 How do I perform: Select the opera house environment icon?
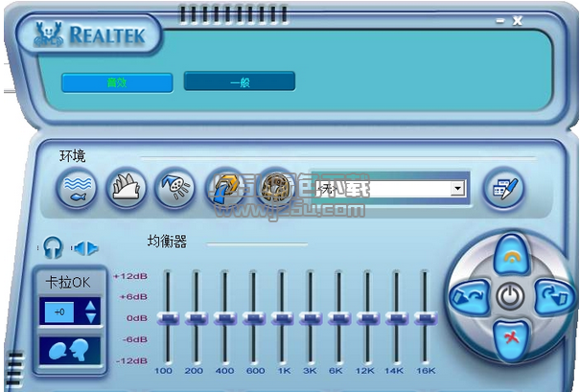127,189
